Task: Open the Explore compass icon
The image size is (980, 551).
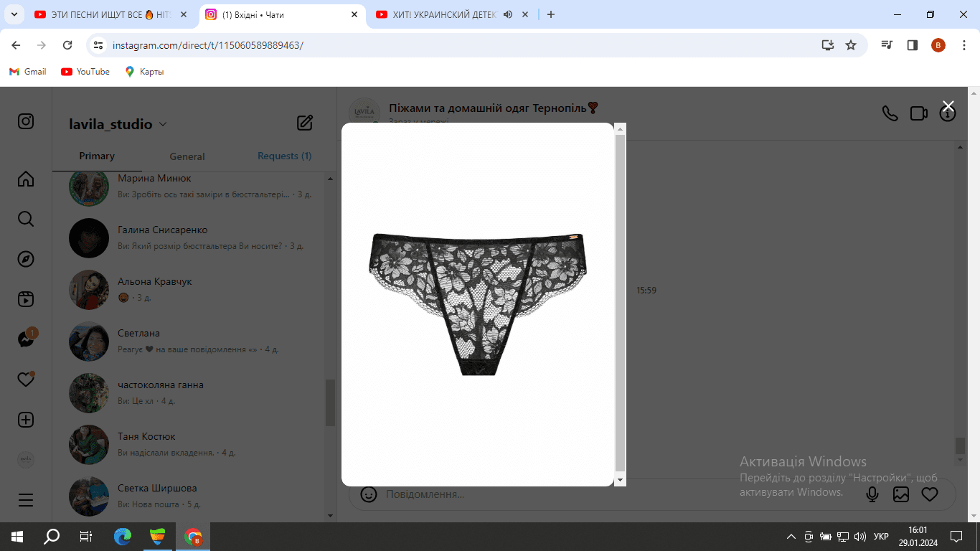Action: [x=26, y=259]
